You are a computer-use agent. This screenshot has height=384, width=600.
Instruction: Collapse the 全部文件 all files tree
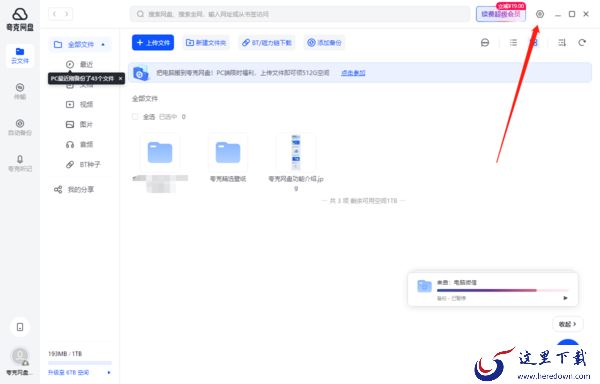tap(103, 44)
